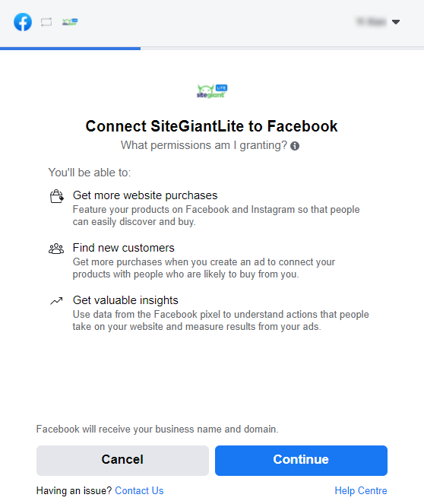Viewport: 424px width, 504px height.
Task: Click the Facebook logo icon
Action: click(x=23, y=22)
